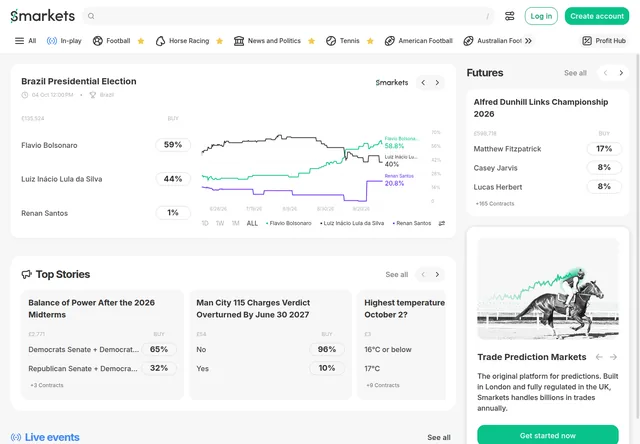Open the All sports hamburger menu
Viewport: 640px width, 444px height.
tap(19, 41)
